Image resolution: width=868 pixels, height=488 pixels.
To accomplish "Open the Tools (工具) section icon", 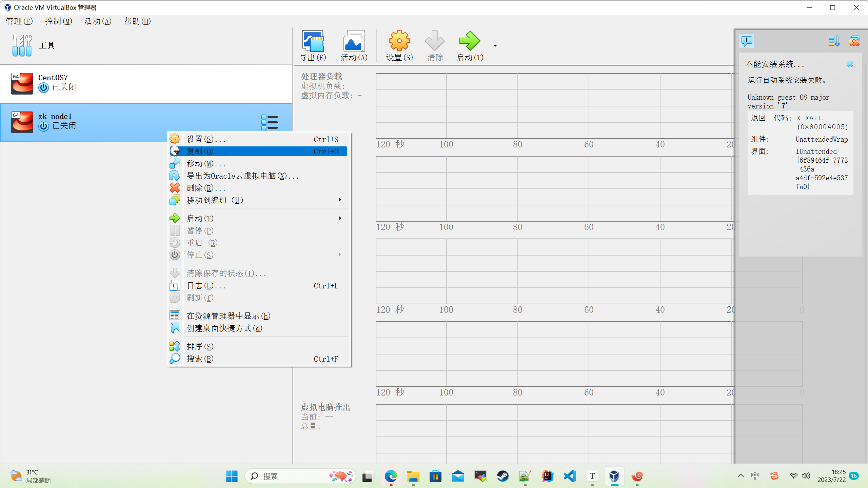I will tap(22, 45).
